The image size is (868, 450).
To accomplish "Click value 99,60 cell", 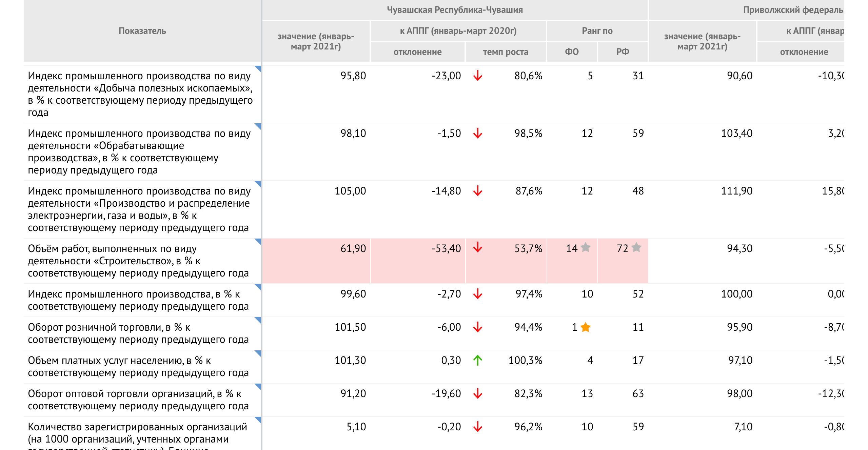I will point(316,300).
